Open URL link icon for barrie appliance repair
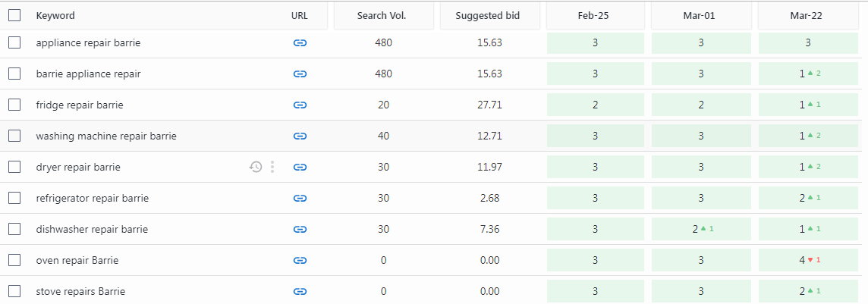 [x=300, y=74]
